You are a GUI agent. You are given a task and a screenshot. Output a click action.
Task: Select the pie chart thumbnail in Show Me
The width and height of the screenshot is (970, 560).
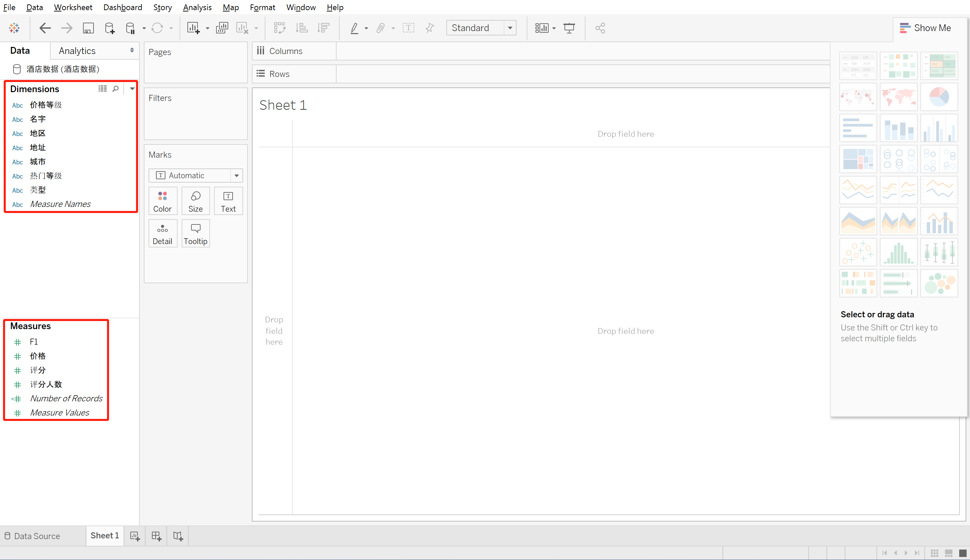939,97
